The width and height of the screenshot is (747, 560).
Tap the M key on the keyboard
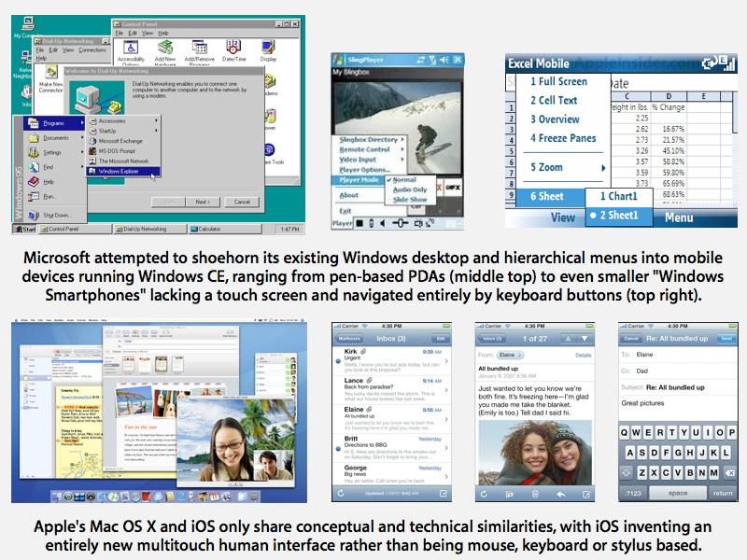pyautogui.click(x=713, y=472)
